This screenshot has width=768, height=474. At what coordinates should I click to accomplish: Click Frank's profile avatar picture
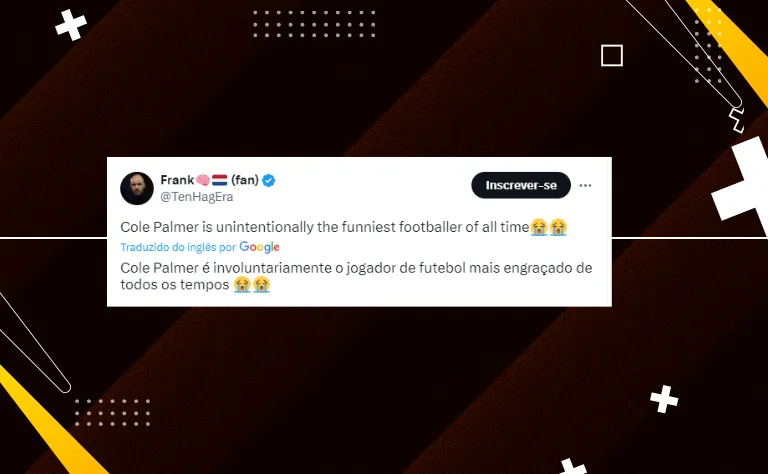tap(137, 188)
